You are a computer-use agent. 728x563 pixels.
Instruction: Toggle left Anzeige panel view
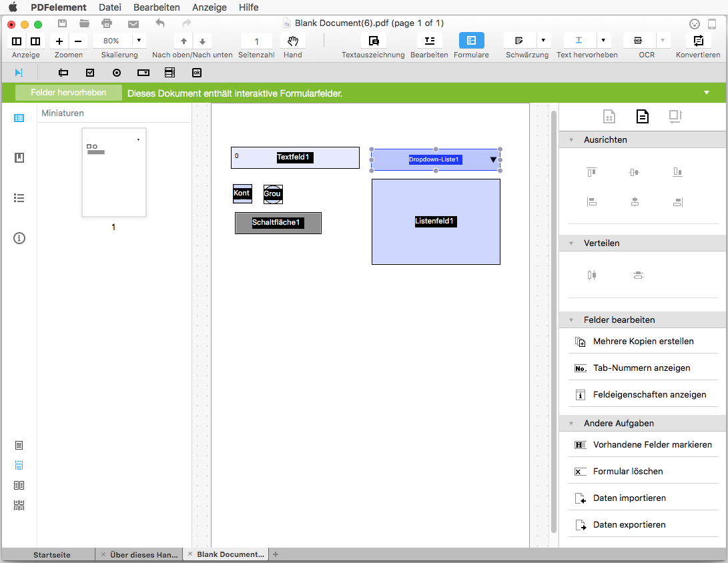coord(17,41)
